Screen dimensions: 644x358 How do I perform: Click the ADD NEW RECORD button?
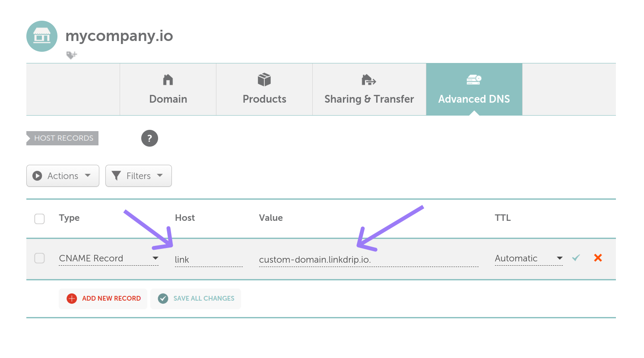pos(103,298)
